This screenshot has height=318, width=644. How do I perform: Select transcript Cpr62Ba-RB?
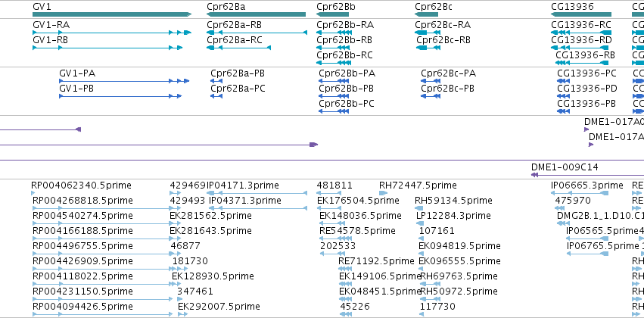point(234,25)
